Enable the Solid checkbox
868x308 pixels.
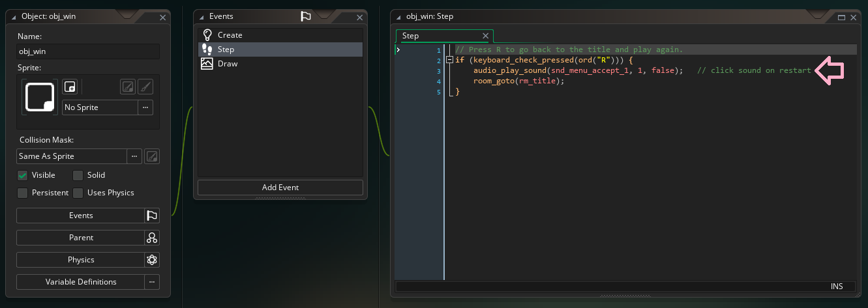[78, 175]
